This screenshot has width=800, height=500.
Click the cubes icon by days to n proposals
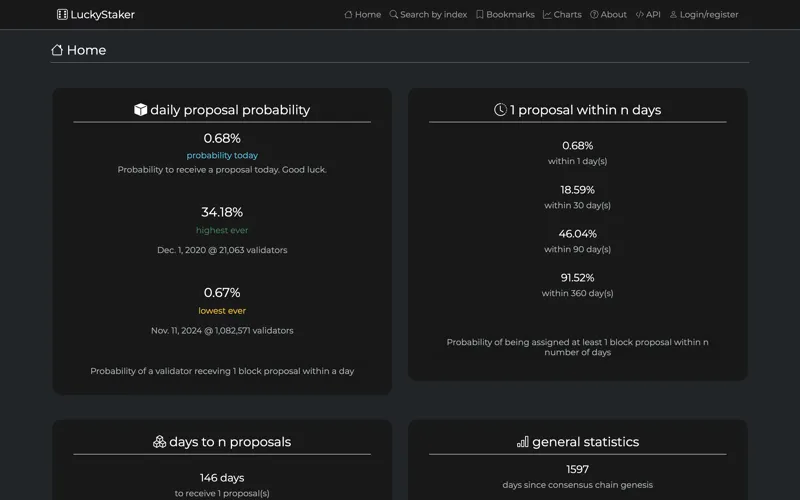159,442
